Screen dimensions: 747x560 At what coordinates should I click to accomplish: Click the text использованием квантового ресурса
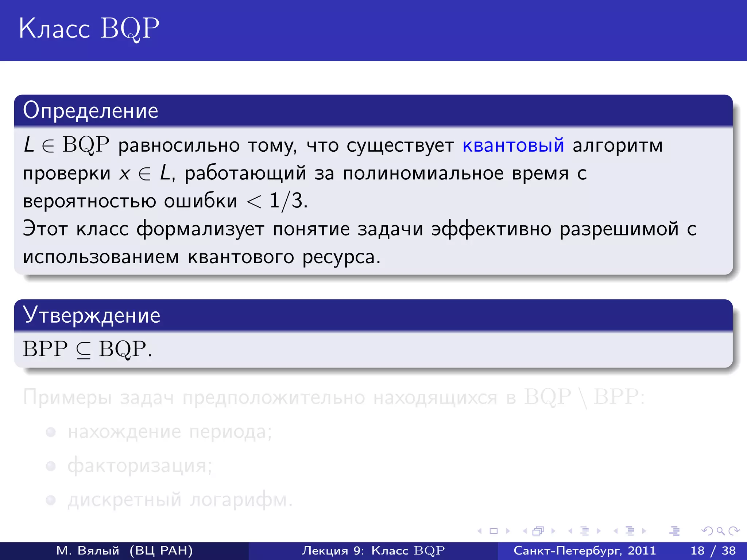pyautogui.click(x=202, y=257)
